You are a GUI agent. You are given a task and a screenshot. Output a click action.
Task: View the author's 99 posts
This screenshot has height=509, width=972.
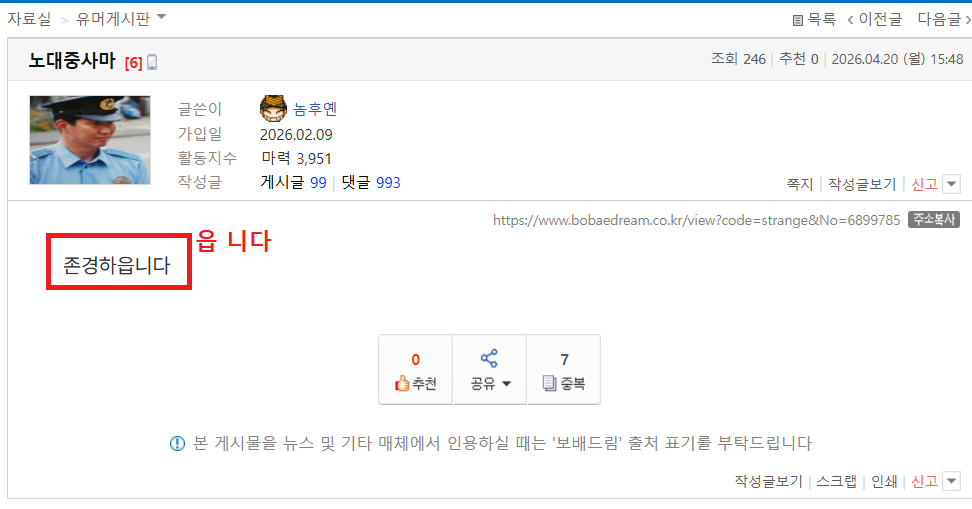tap(318, 183)
